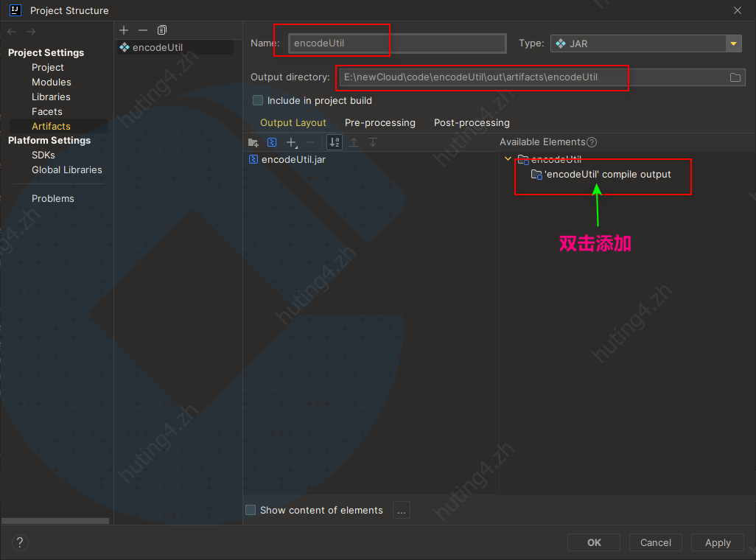Open Facets settings section

pos(47,111)
